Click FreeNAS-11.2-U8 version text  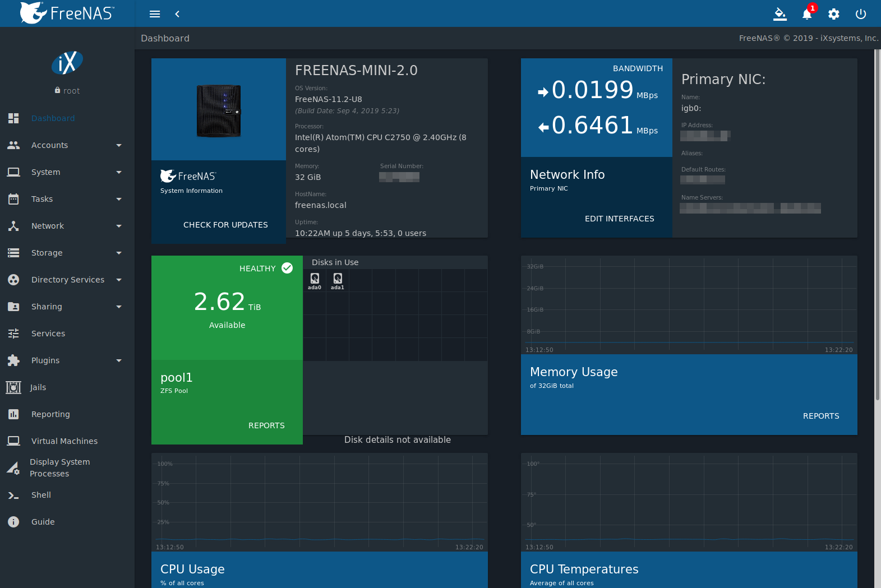[329, 99]
